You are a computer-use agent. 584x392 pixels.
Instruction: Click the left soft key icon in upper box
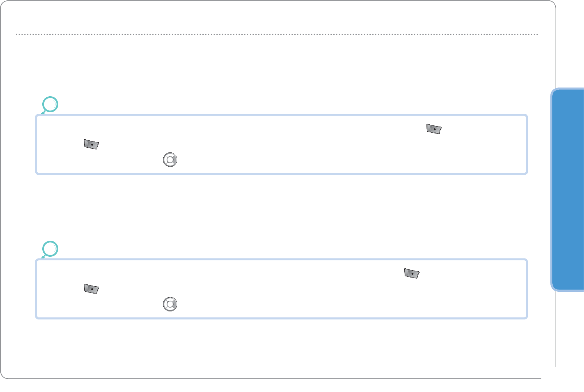[x=92, y=144]
